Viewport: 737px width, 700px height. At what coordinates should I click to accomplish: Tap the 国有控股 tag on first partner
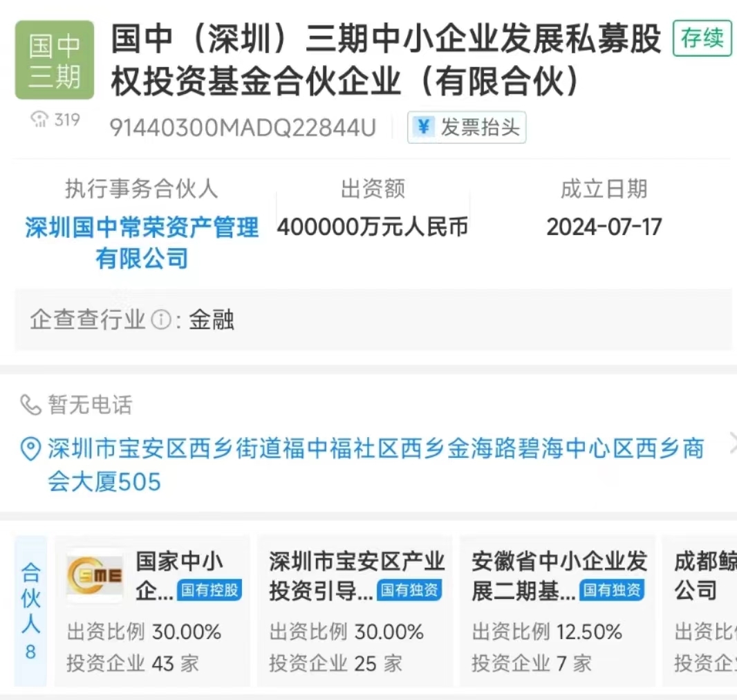209,590
